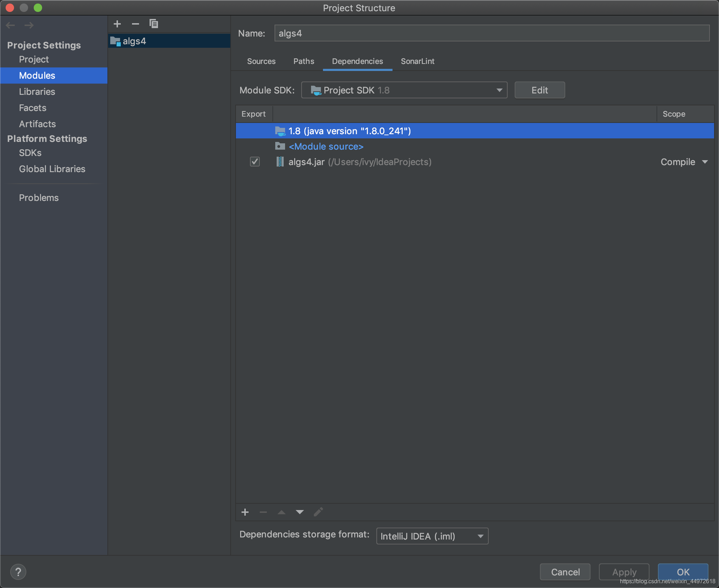Click the Scope column header

point(685,114)
